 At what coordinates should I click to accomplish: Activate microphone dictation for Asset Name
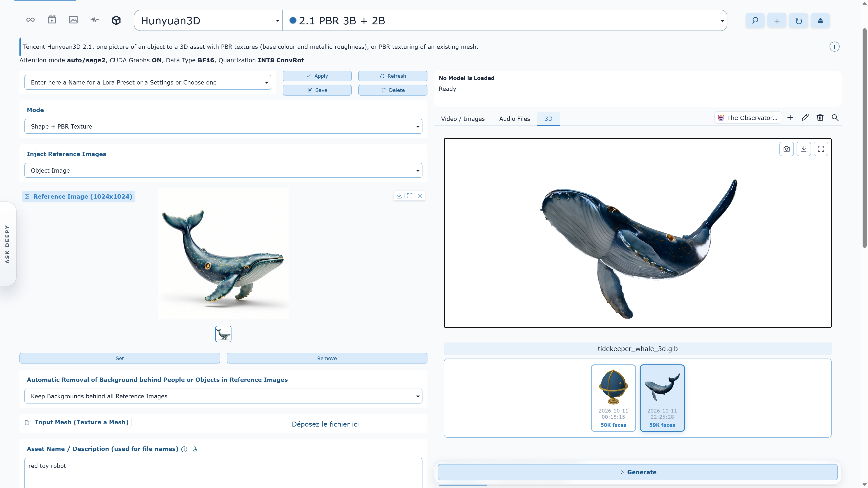click(195, 449)
